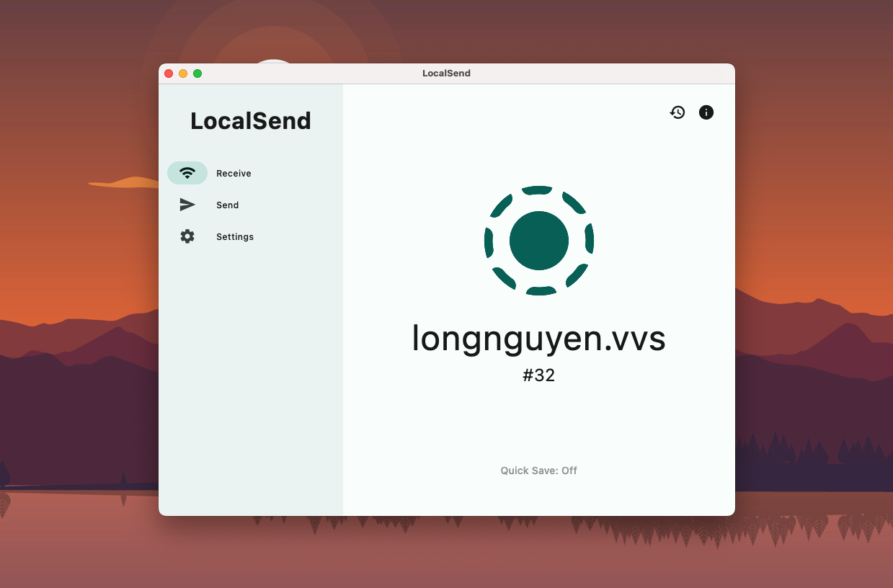893x588 pixels.
Task: Close the LocalSend window
Action: click(169, 73)
